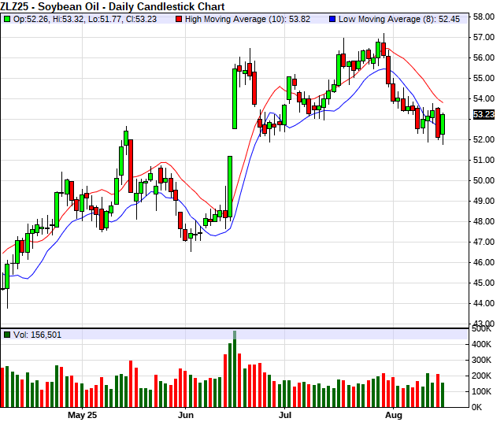Image resolution: width=504 pixels, height=422 pixels.
Task: Click the last green candlestick on the chart
Action: (443, 124)
